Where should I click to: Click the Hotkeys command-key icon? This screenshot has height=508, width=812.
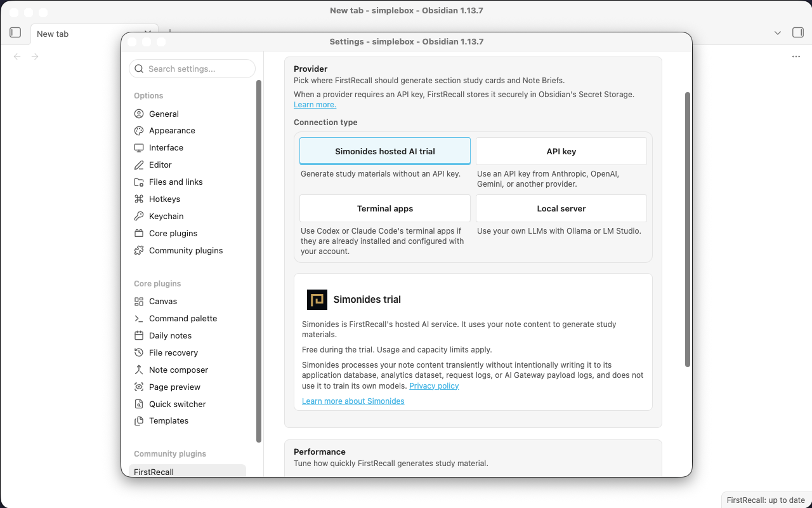click(139, 199)
